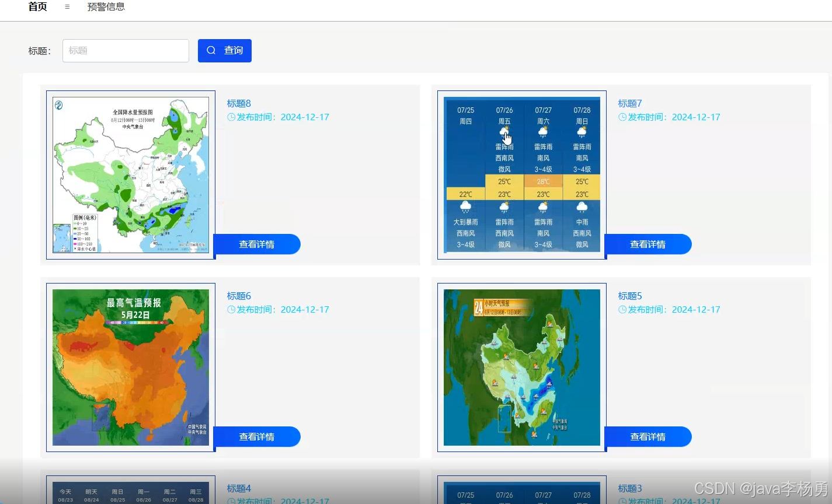This screenshot has width=832, height=504.
Task: Open the 首页 menu item
Action: pyautogui.click(x=37, y=7)
